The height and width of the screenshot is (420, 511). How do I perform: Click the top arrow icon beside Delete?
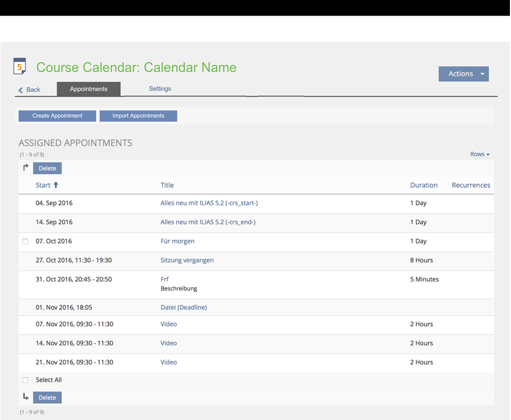[25, 168]
